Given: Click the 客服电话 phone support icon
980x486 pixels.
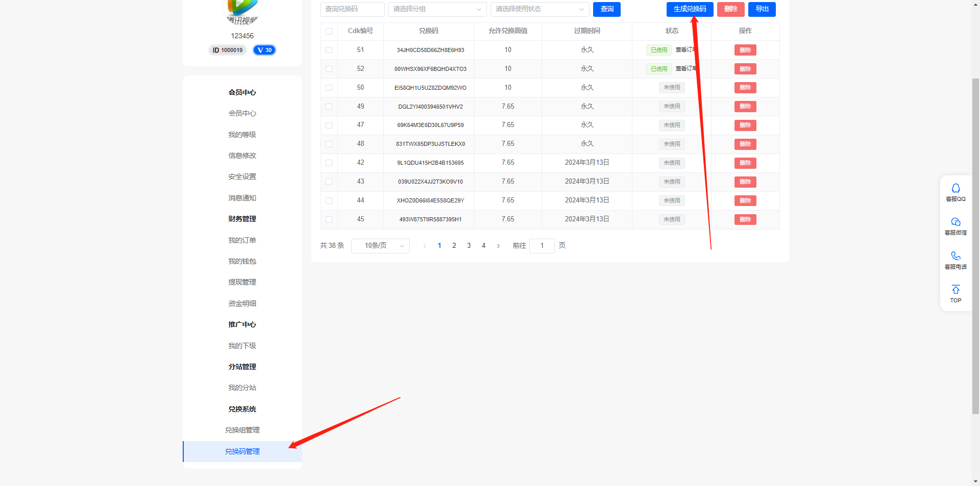Looking at the screenshot, I should 955,257.
